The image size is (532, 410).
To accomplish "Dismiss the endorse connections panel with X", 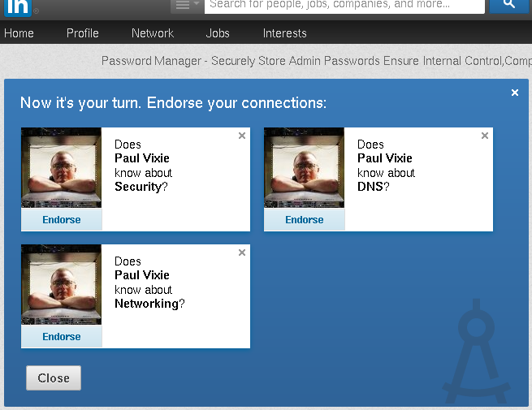I will 515,93.
